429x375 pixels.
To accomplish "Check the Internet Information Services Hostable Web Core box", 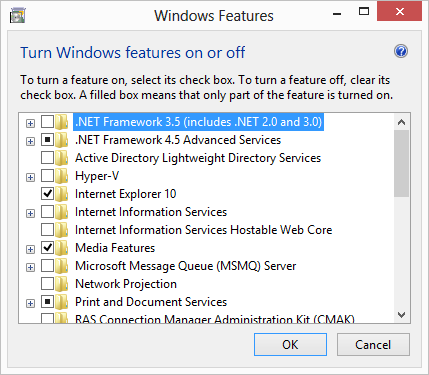I will [x=47, y=230].
